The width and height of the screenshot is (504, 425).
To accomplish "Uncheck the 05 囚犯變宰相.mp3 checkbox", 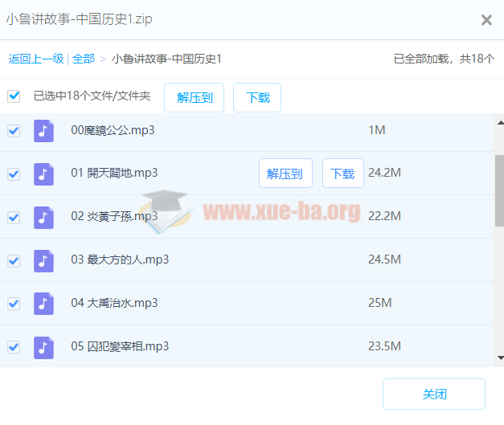I will point(14,347).
